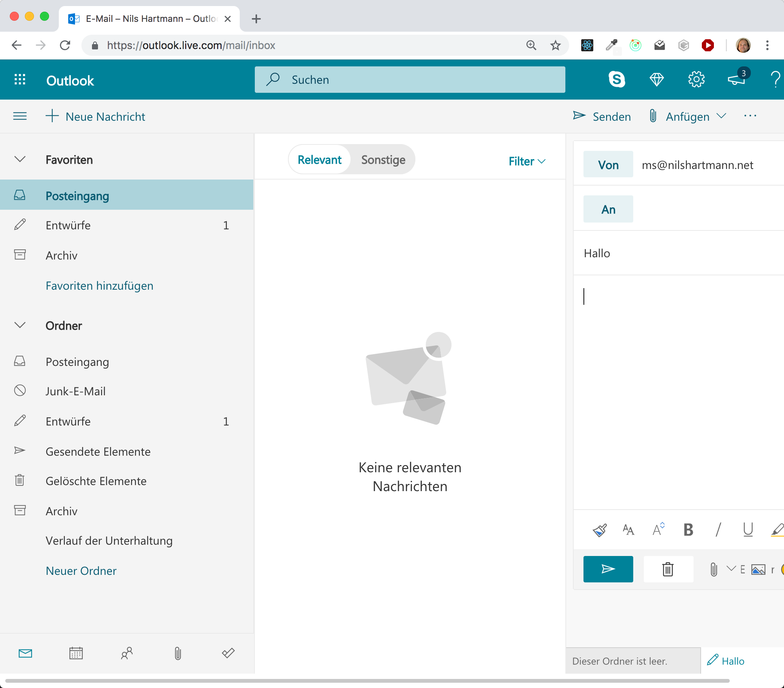784x688 pixels.
Task: Open the To Do checkmark module
Action: [228, 653]
